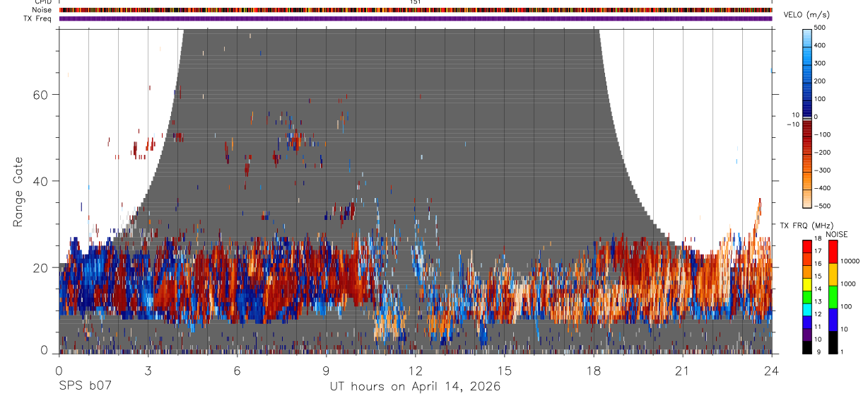Click the 'TX FRQ (MHz)' legend title
The width and height of the screenshot is (868, 401).
tap(807, 226)
